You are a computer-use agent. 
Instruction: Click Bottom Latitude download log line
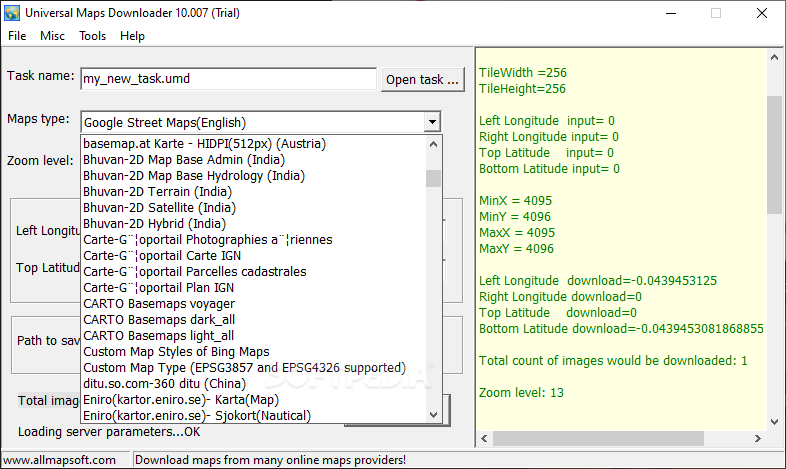tap(621, 329)
